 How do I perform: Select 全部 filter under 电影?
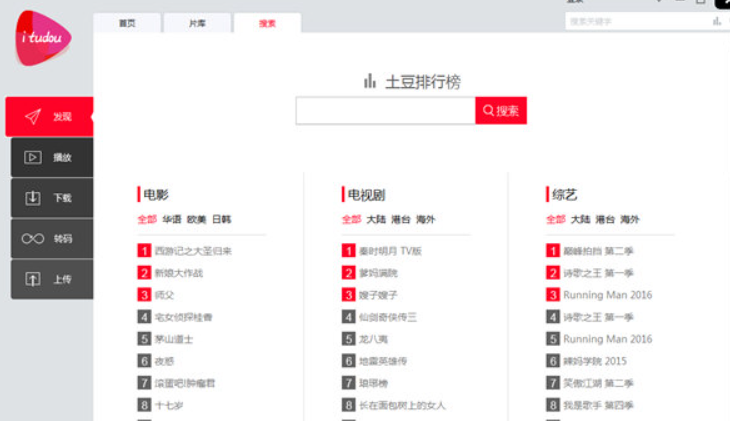coord(147,219)
